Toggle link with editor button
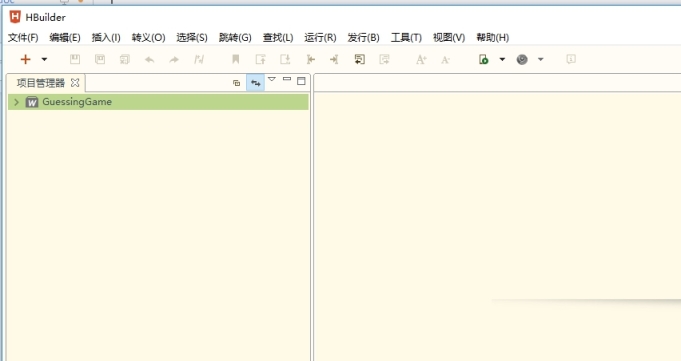Screen dimensions: 681x361 click(x=255, y=83)
